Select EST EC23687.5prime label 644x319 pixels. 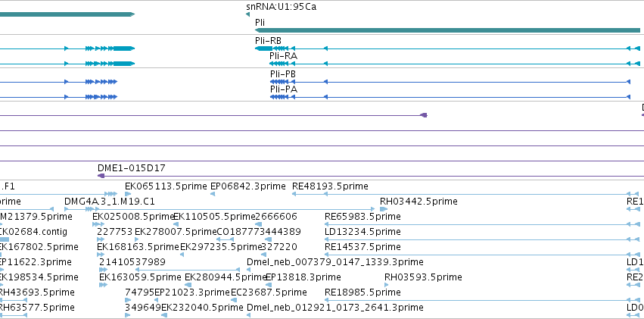(269, 292)
